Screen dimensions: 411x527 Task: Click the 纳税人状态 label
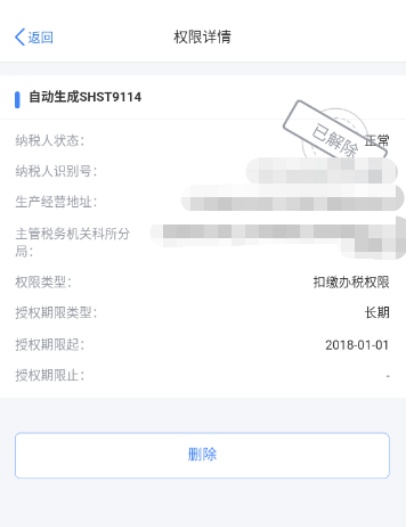coord(49,140)
